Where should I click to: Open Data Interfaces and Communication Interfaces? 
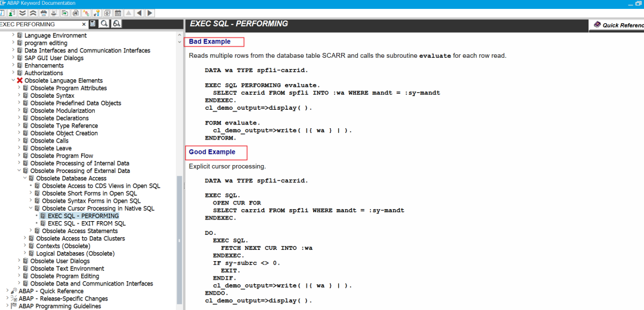pyautogui.click(x=88, y=51)
